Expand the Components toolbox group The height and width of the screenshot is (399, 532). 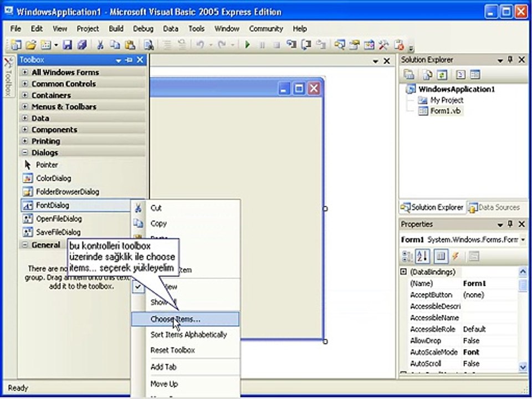(25, 130)
